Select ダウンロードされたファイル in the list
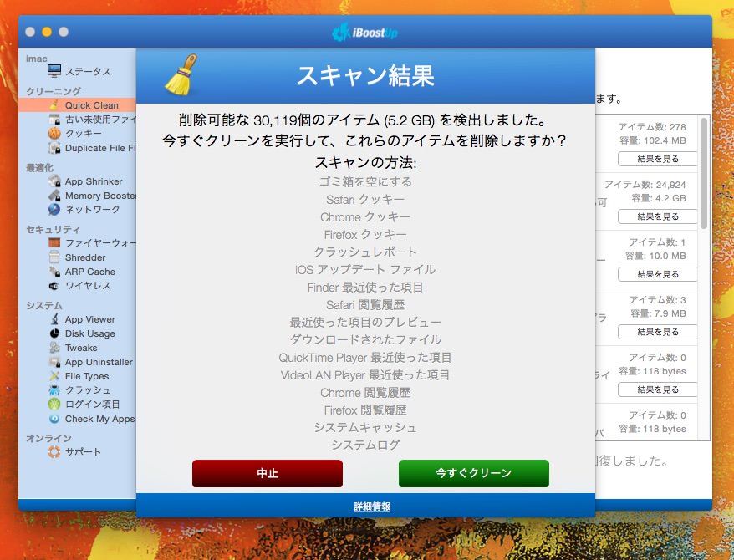 [x=365, y=339]
